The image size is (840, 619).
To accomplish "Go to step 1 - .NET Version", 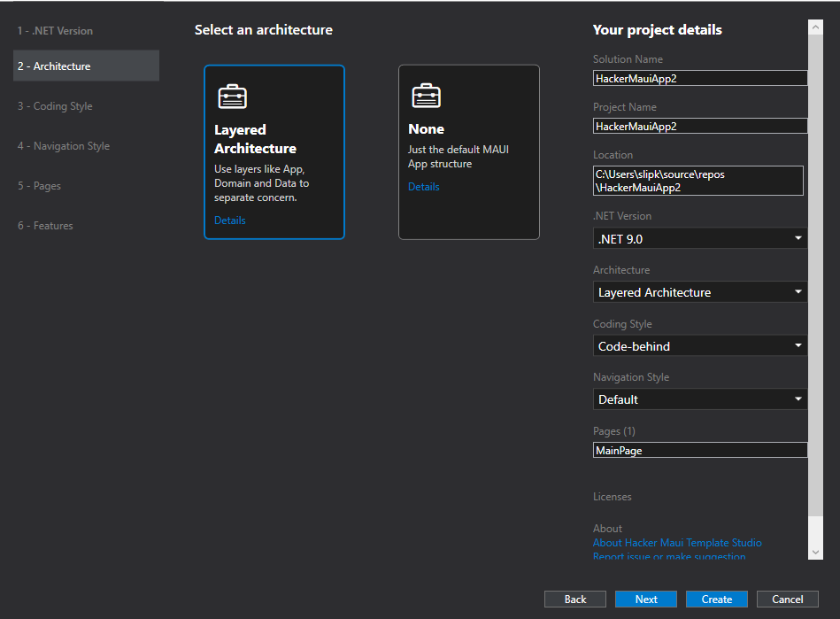I will [x=55, y=31].
